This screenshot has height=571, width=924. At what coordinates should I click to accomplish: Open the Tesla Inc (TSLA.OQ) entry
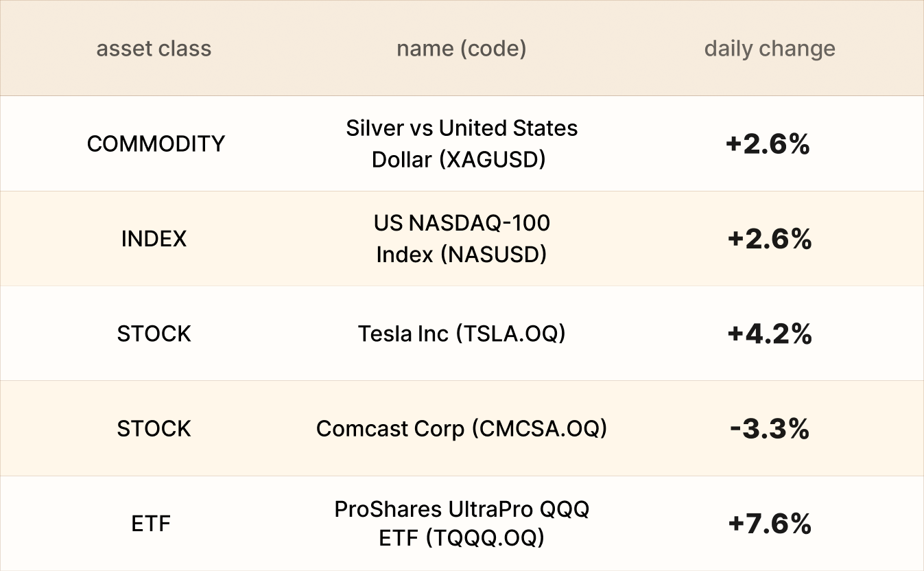click(x=461, y=334)
